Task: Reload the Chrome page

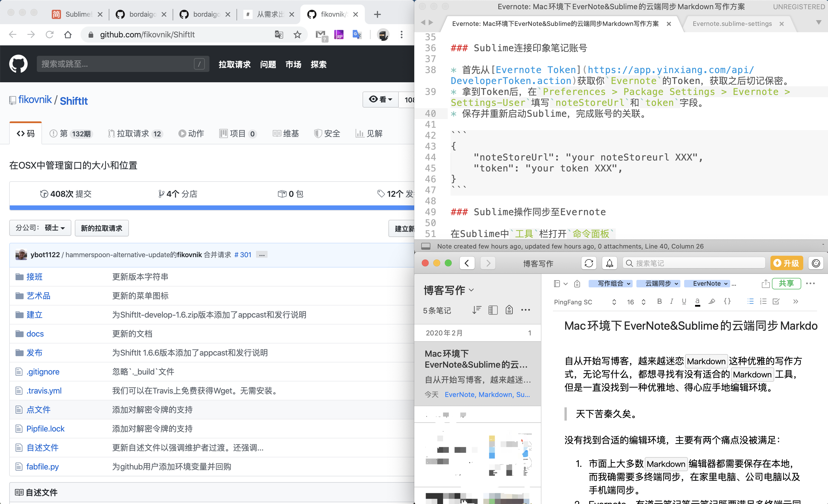Action: click(x=49, y=34)
